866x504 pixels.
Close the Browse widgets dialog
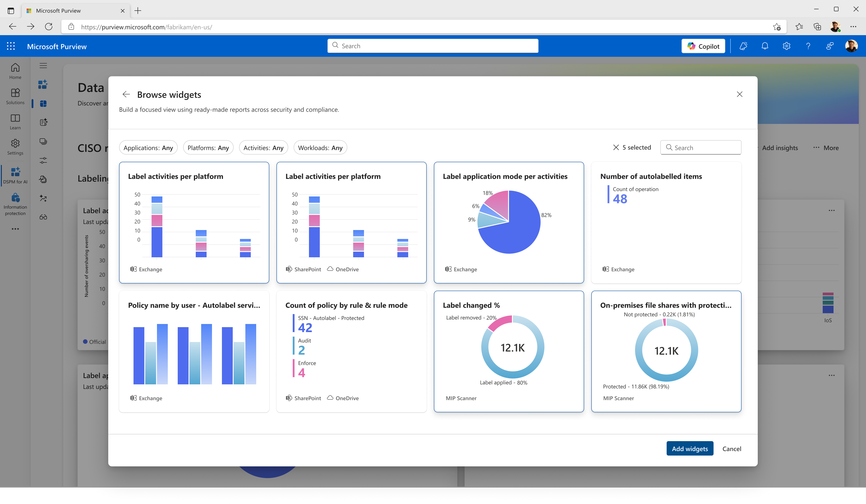click(x=740, y=94)
